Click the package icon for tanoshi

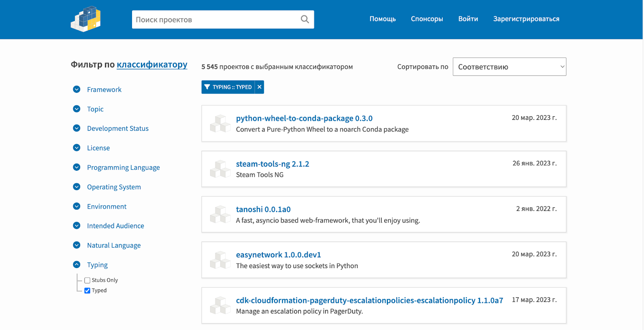point(220,214)
